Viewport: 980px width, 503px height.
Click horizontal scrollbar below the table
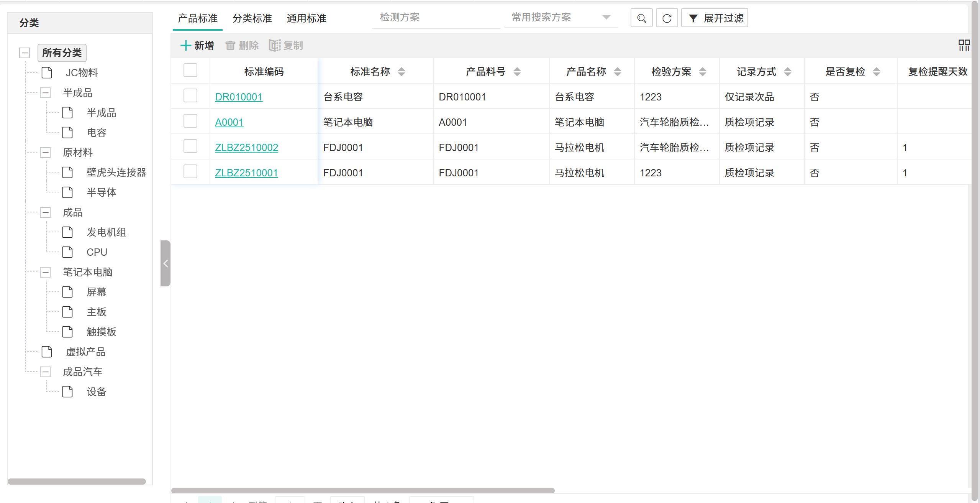pos(362,490)
